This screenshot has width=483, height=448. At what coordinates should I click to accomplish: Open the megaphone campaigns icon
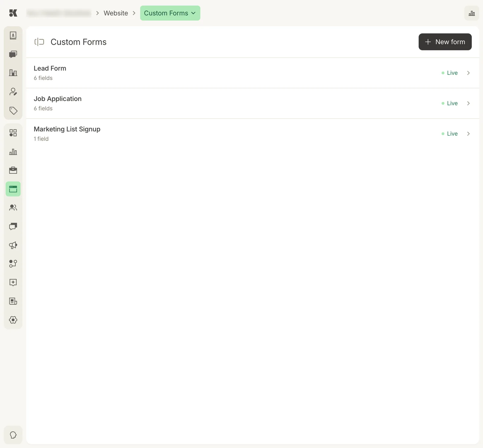13,245
